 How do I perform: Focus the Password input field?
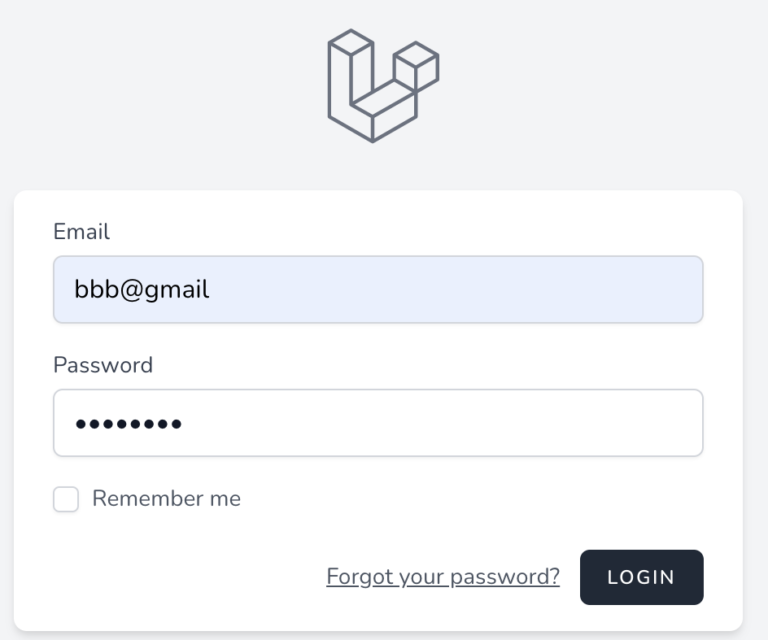(378, 423)
